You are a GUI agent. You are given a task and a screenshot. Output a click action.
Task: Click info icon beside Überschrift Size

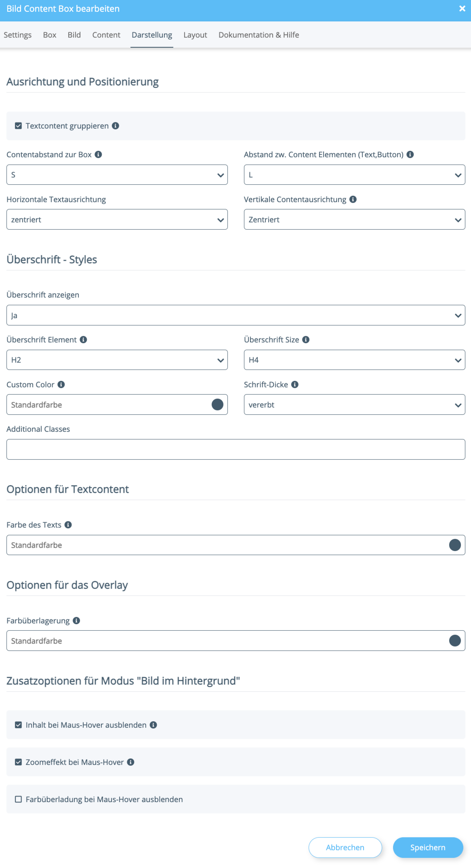306,340
